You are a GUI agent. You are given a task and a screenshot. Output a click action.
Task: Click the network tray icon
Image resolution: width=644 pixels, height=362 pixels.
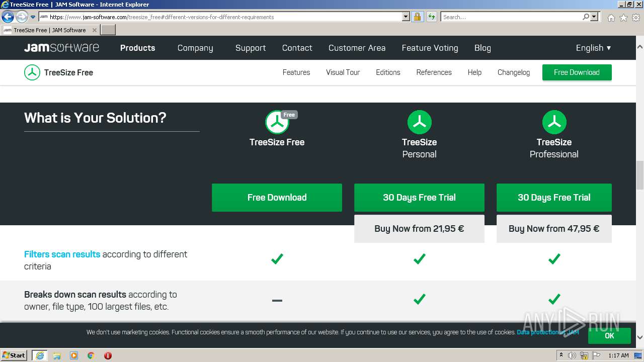pyautogui.click(x=585, y=355)
